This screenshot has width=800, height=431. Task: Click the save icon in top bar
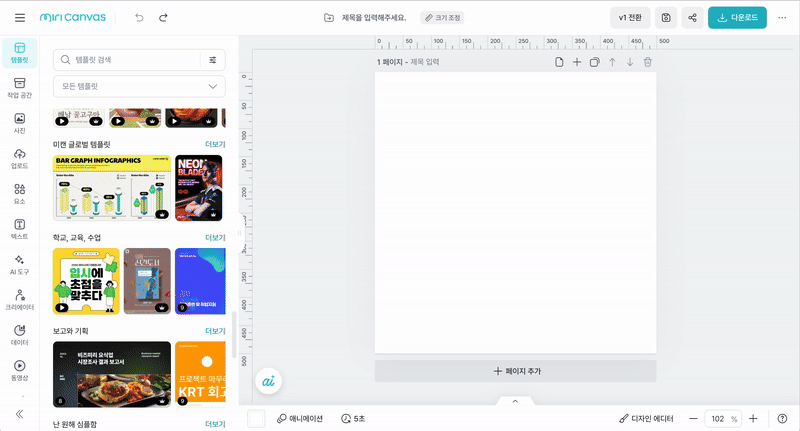click(665, 18)
